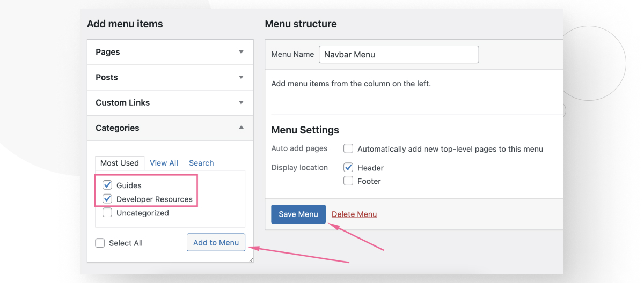The height and width of the screenshot is (283, 644).
Task: Collapse the Categories section arrow
Action: (x=241, y=128)
